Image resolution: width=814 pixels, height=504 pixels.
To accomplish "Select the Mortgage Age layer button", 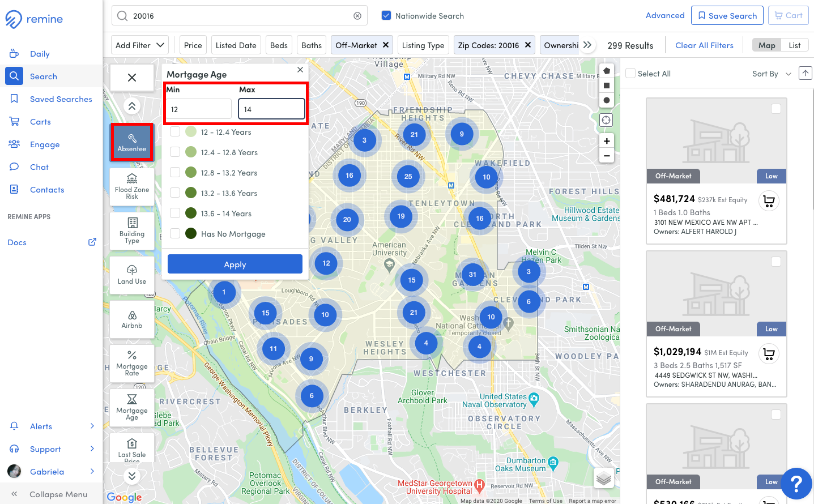I will click(132, 408).
